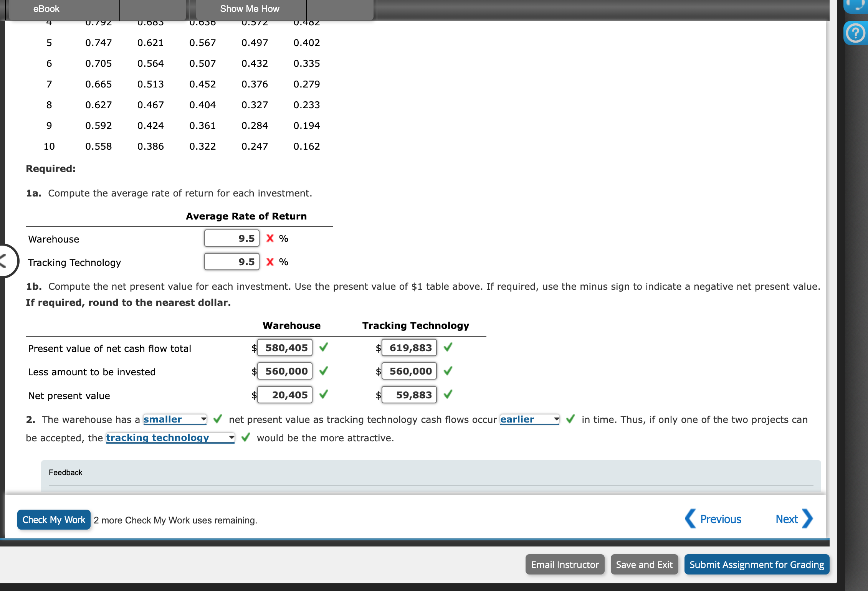Screen dimensions: 868x591
Task: Open the eBook tab
Action: coord(46,9)
